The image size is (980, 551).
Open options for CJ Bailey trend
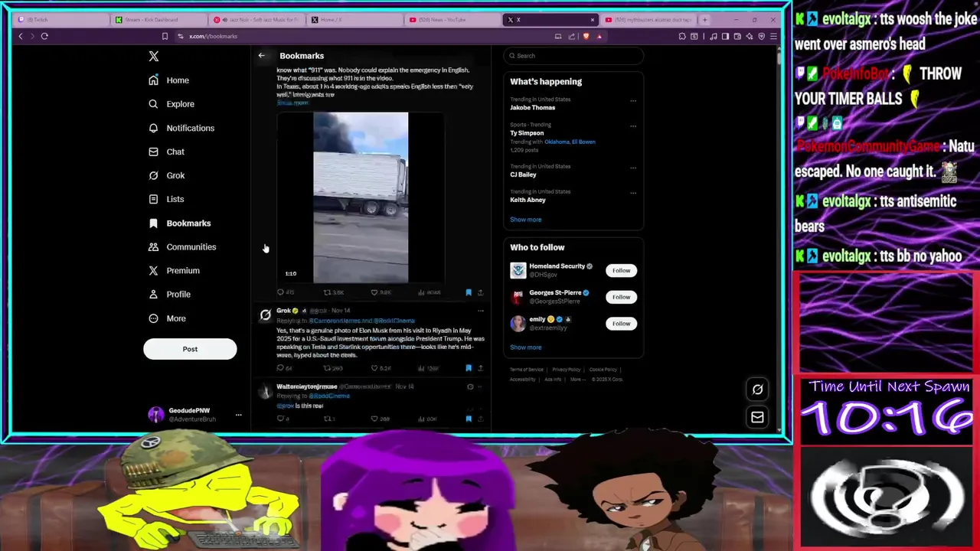(x=633, y=168)
